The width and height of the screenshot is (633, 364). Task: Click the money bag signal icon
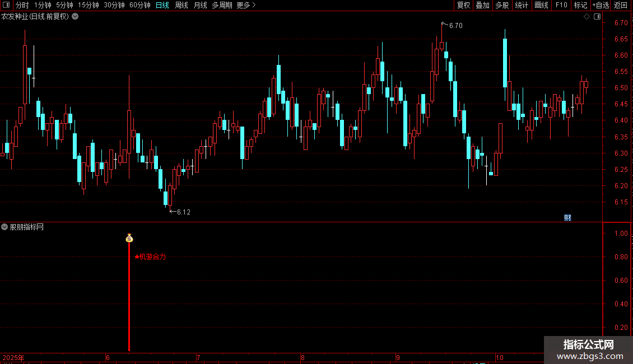129,238
